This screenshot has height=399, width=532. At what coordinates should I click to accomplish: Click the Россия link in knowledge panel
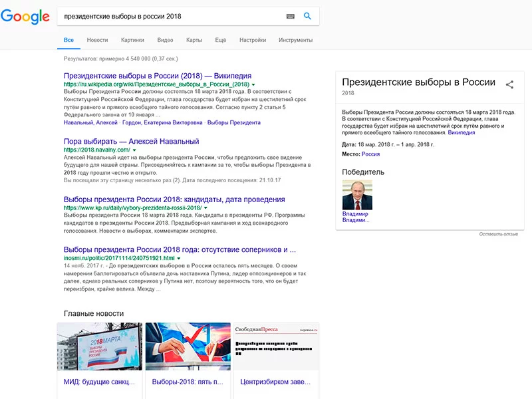coord(370,154)
